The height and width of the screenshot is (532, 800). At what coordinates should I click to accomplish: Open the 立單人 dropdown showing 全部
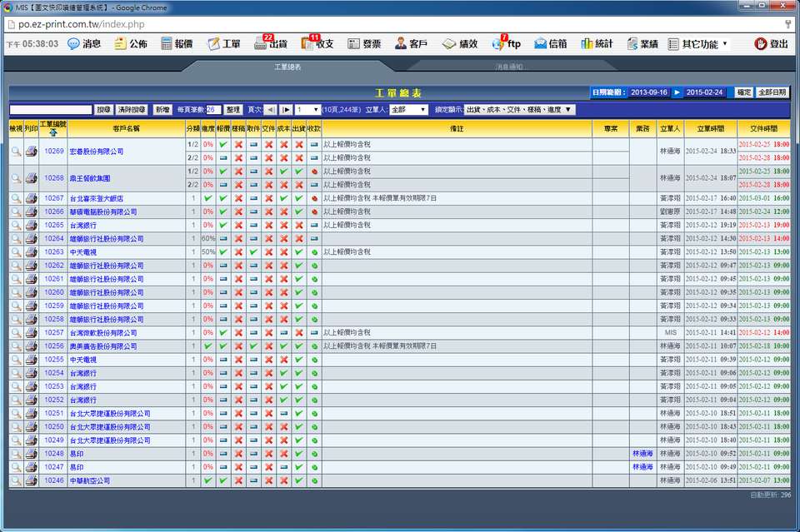tap(408, 110)
